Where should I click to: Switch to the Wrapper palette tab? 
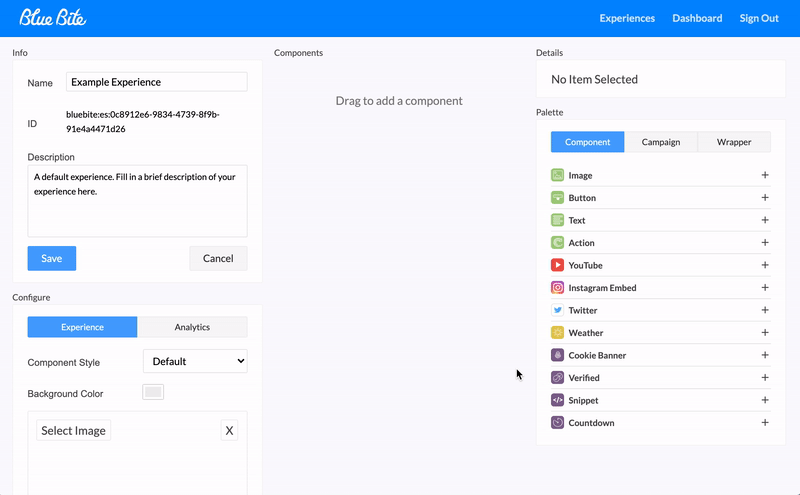[734, 142]
